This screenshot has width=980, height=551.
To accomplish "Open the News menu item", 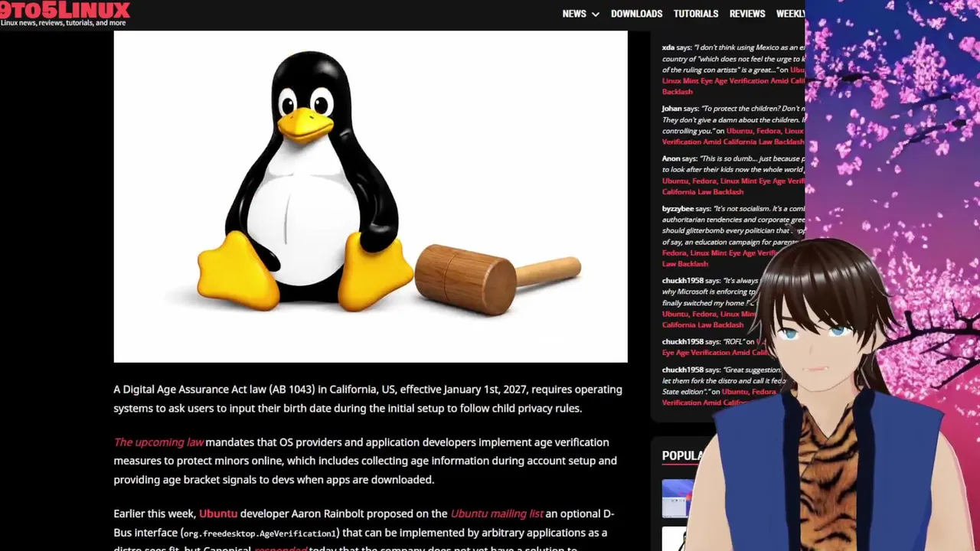I will click(573, 14).
